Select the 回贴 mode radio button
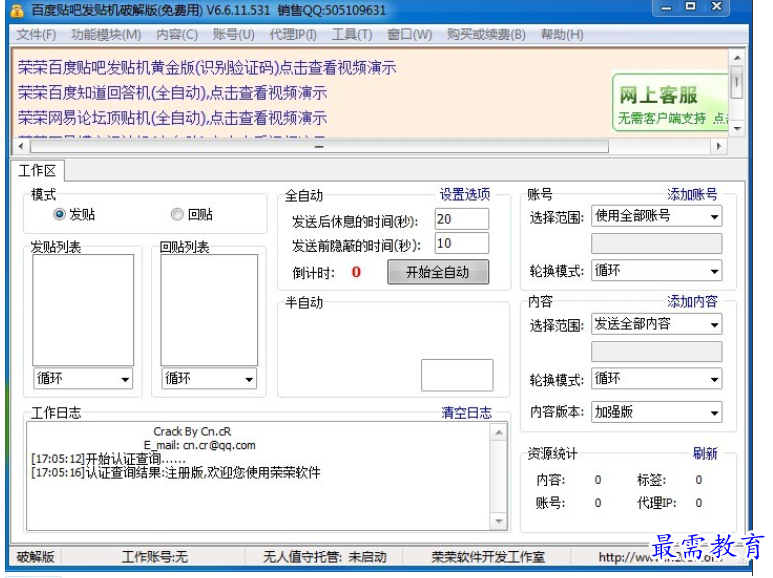 (x=177, y=214)
